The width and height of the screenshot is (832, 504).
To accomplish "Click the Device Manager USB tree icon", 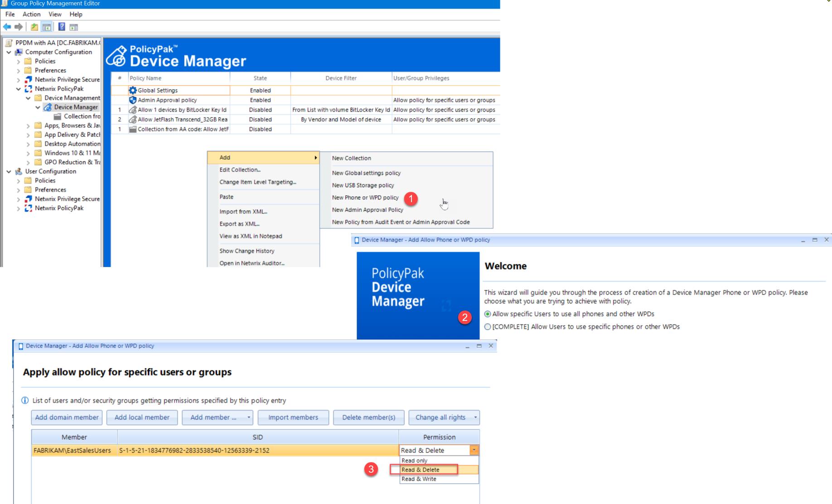I will (x=48, y=107).
